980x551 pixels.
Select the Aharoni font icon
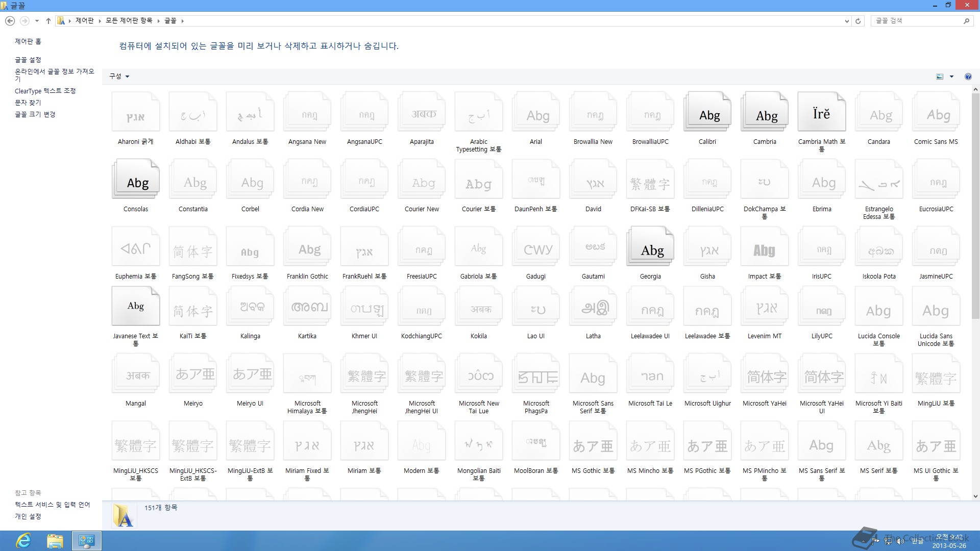tap(136, 112)
